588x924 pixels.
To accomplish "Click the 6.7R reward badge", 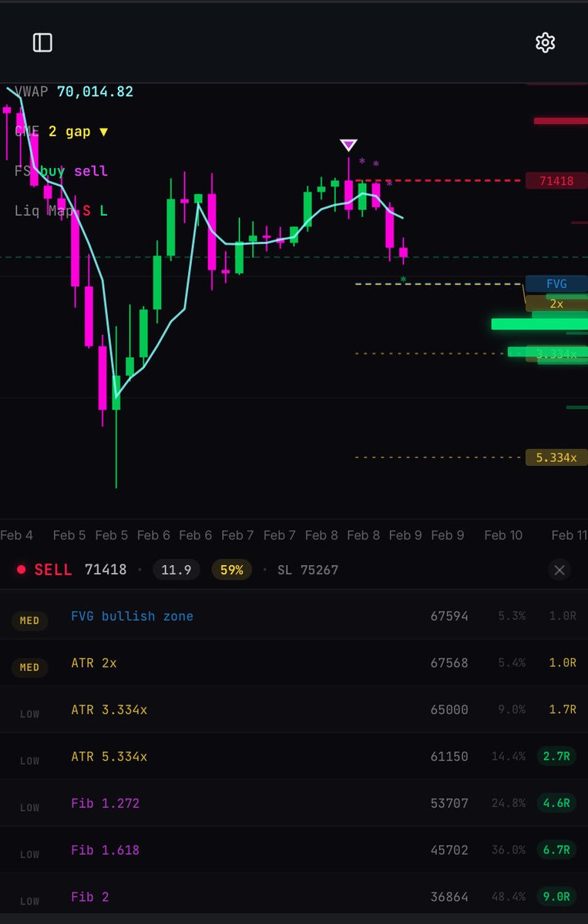I will point(556,850).
